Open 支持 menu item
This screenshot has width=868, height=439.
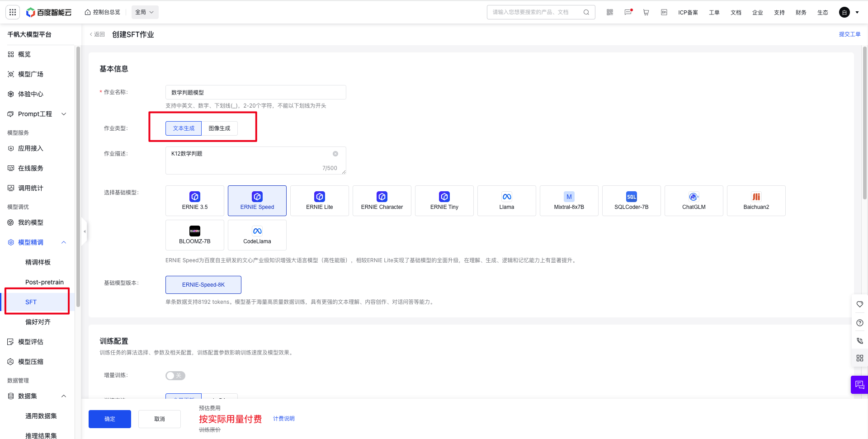[779, 13]
